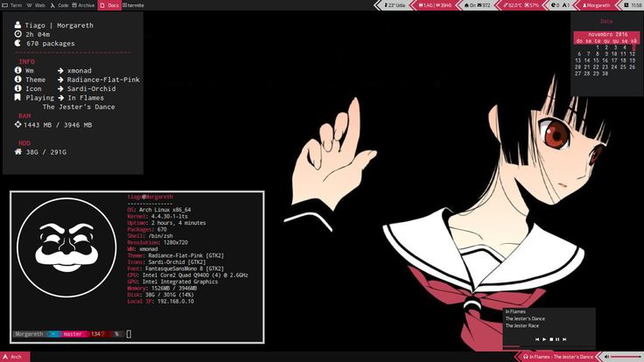The height and width of the screenshot is (362, 644).
Task: Click the info icon on the Wm row
Action: [17, 70]
